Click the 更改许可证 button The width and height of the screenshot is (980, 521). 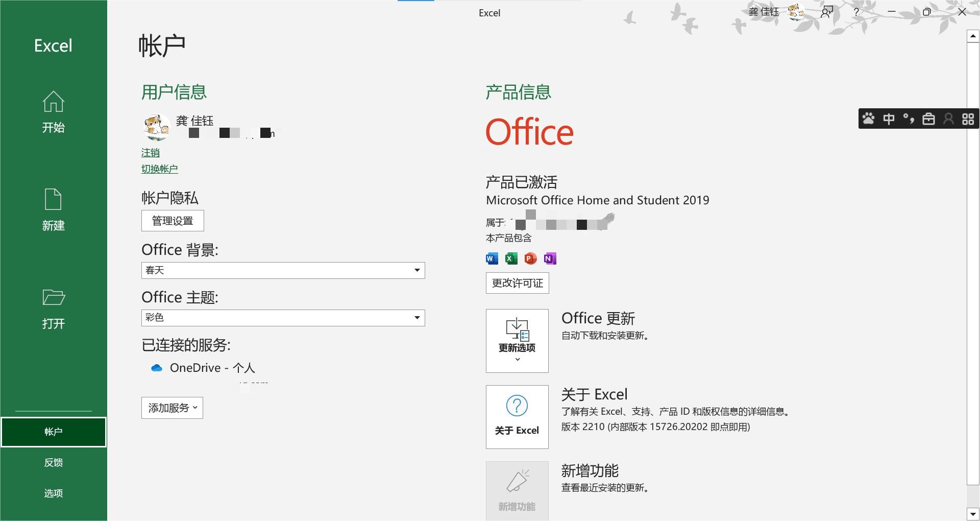[518, 283]
